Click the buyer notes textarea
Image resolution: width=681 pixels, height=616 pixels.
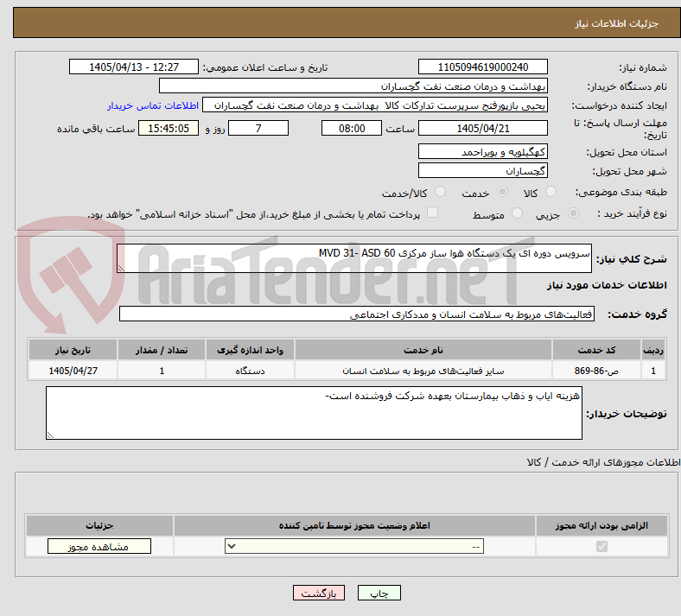[x=314, y=413]
